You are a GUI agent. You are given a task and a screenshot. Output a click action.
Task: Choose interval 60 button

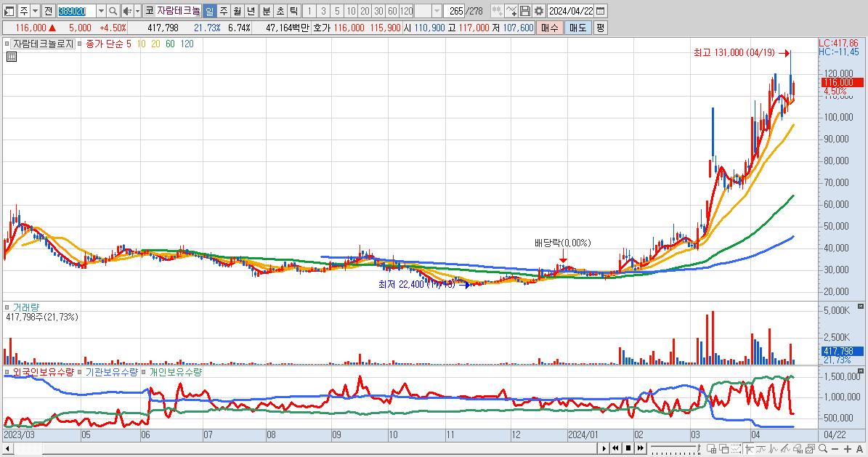coord(392,11)
